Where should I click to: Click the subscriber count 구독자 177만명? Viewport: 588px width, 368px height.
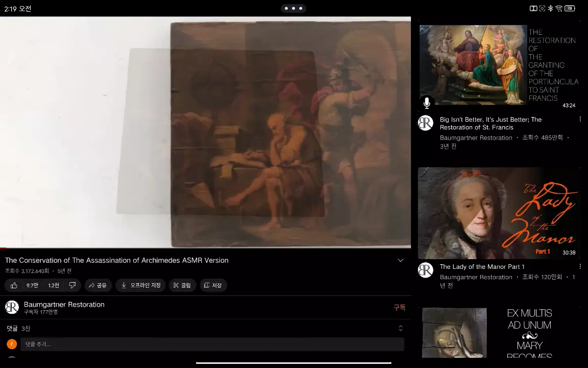pos(41,312)
